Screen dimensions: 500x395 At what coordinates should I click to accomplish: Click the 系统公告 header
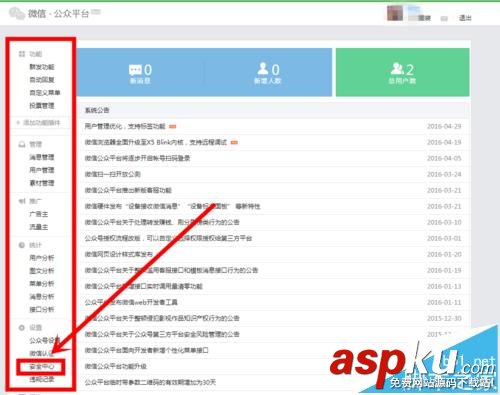(x=97, y=110)
